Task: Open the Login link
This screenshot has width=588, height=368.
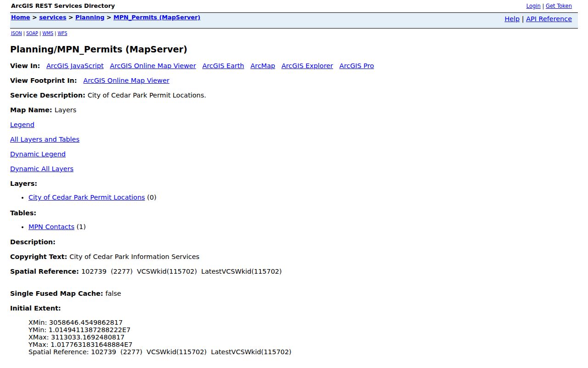Action: pyautogui.click(x=533, y=6)
